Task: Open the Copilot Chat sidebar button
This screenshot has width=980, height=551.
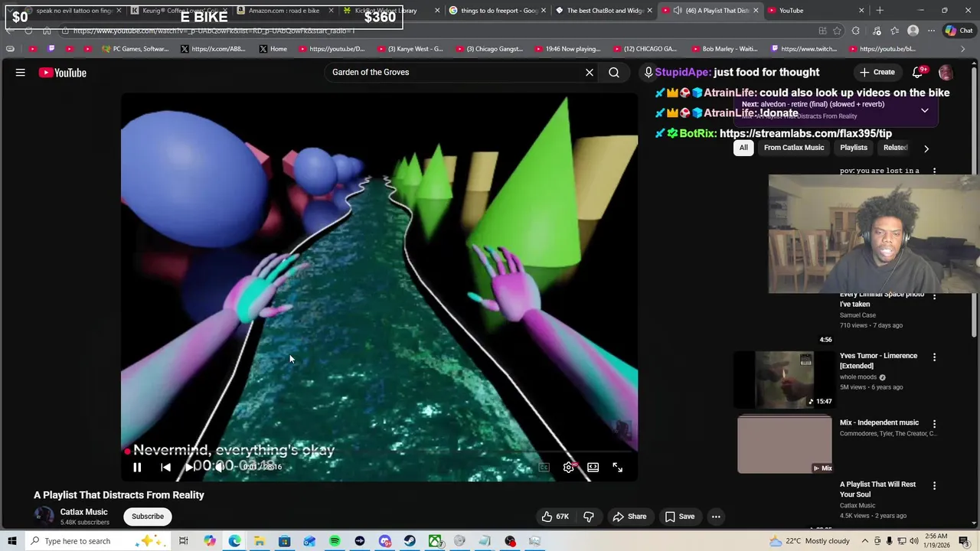Action: pyautogui.click(x=959, y=31)
